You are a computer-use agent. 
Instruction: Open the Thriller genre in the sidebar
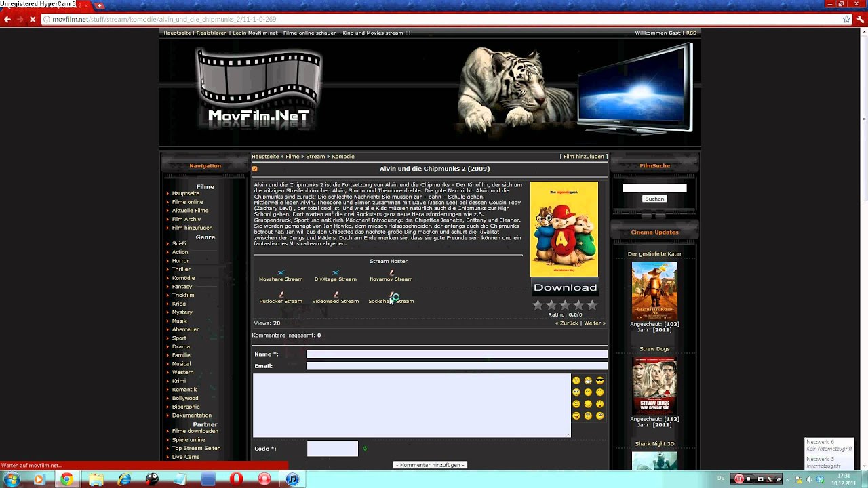[x=181, y=270]
